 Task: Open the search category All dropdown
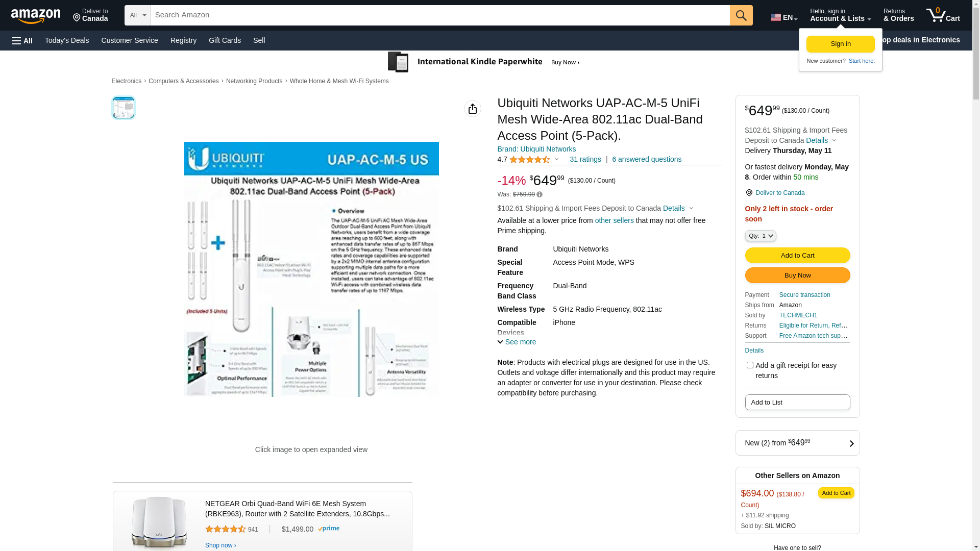point(137,15)
